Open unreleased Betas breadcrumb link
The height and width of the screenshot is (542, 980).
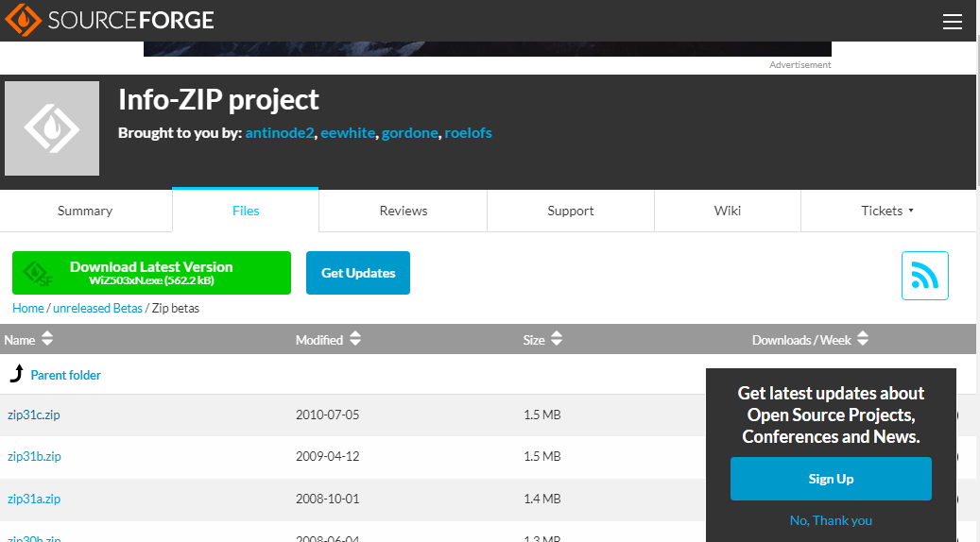pyautogui.click(x=97, y=309)
